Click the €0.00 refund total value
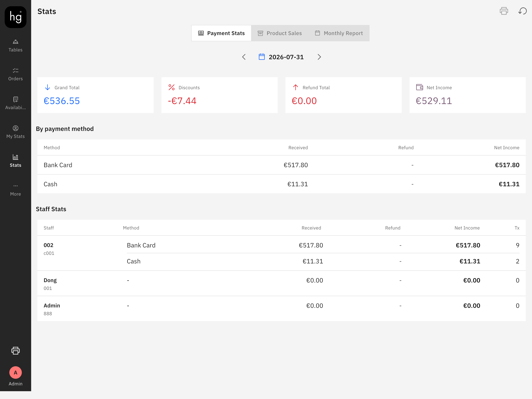Viewport: 532px width, 399px height. click(304, 101)
